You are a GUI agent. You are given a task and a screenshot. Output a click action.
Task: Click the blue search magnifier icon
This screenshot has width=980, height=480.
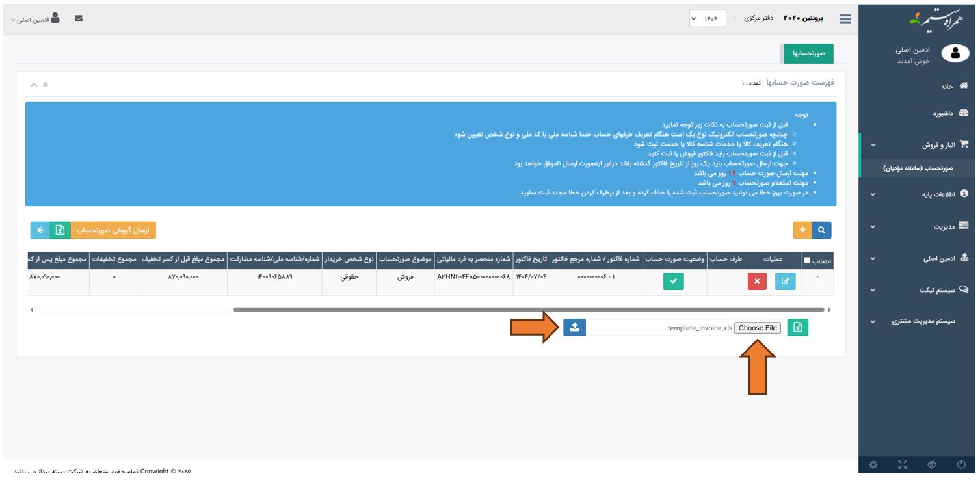[822, 230]
